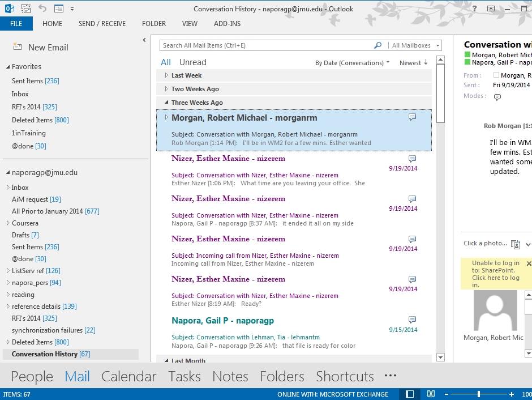Open Calendar from navigation bar
The image size is (532, 400).
point(128,376)
